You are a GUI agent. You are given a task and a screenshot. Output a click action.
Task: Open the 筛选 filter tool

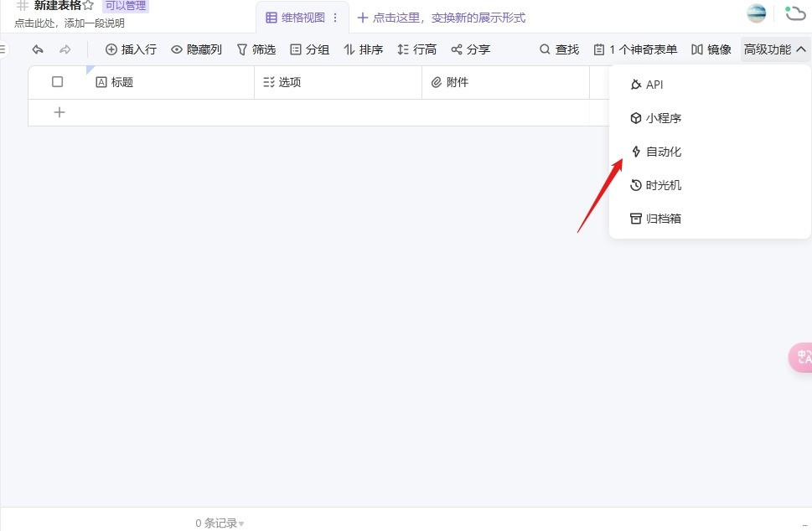click(256, 49)
